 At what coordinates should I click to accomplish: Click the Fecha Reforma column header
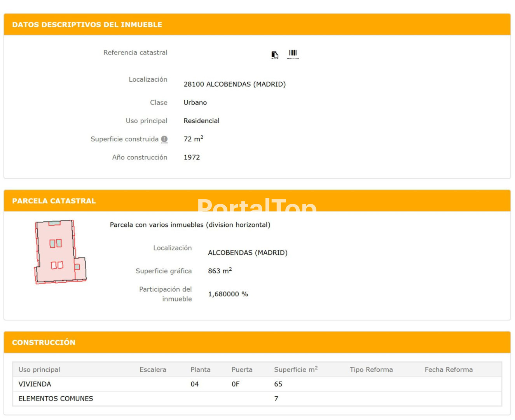449,369
